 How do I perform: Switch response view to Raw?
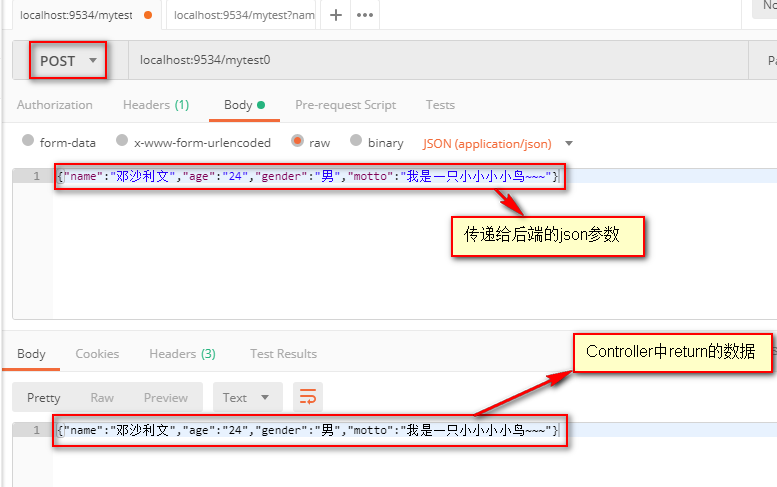[x=102, y=397]
